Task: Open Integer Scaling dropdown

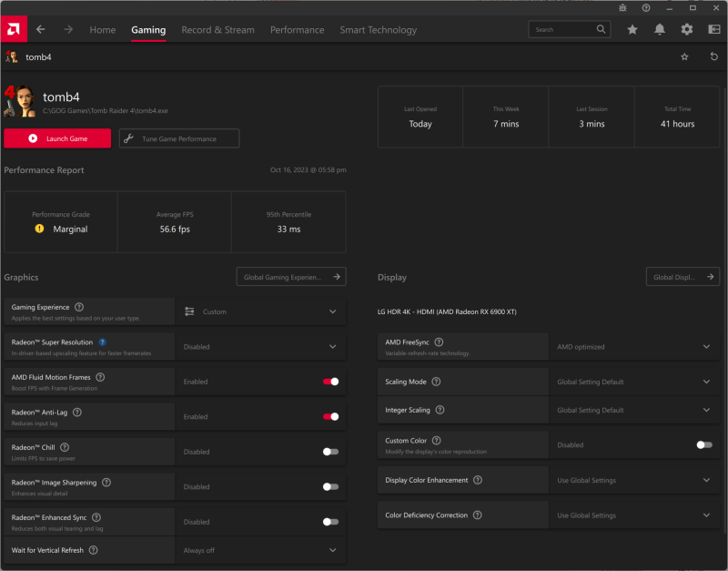Action: point(634,410)
